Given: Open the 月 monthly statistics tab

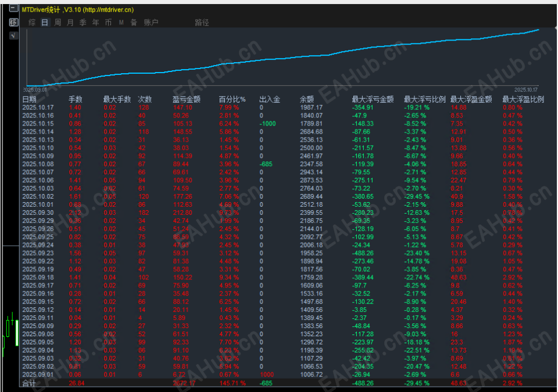Looking at the screenshot, I should pos(70,23).
